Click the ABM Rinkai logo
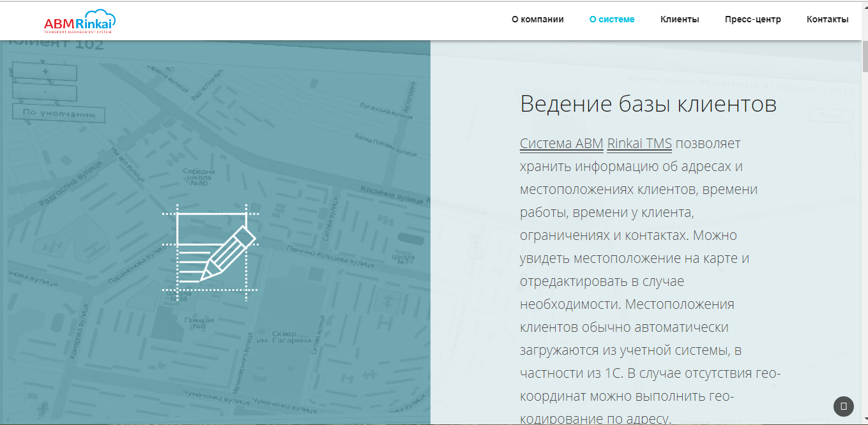The width and height of the screenshot is (868, 425). coord(80,22)
